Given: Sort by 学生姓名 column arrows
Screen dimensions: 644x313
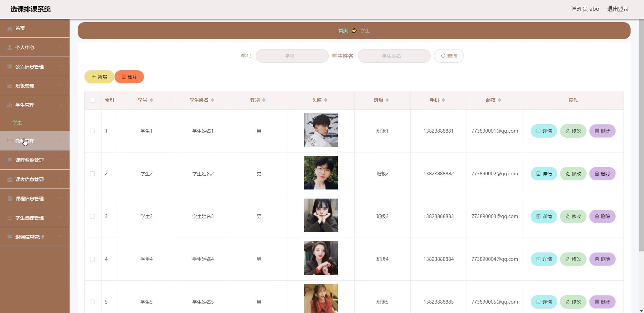Looking at the screenshot, I should pos(212,100).
